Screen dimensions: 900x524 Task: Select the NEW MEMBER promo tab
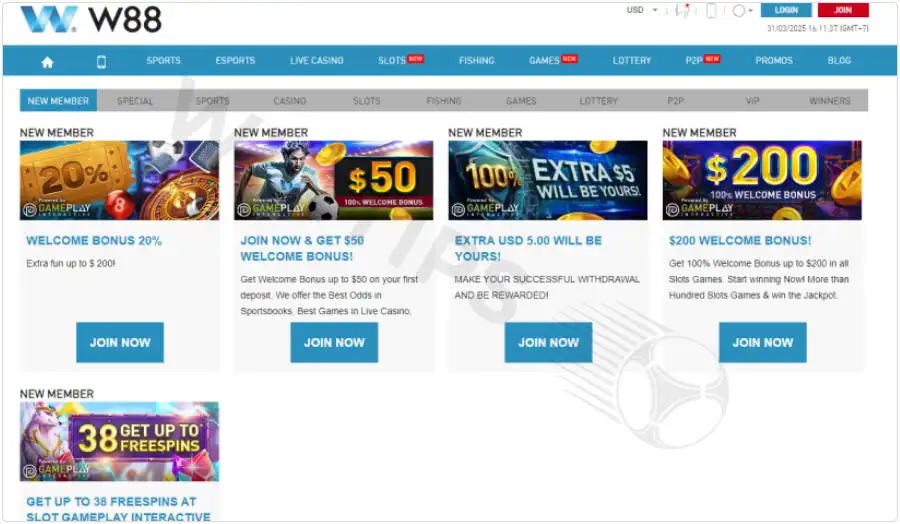[x=58, y=100]
